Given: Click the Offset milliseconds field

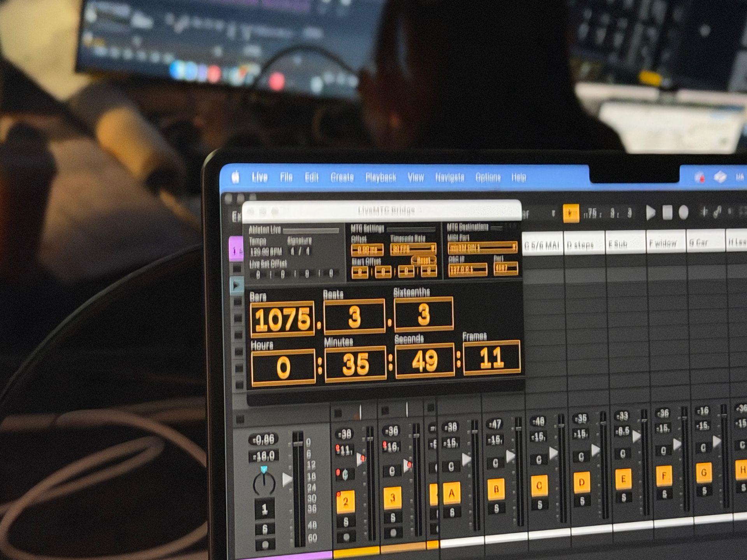Looking at the screenshot, I should tap(367, 250).
